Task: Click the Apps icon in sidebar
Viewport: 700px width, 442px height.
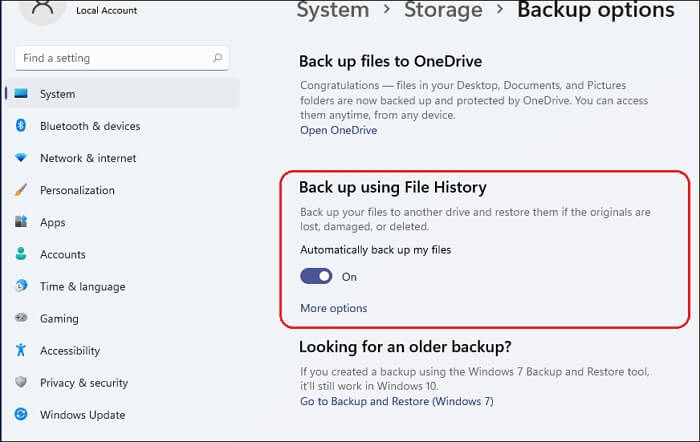Action: tap(21, 222)
